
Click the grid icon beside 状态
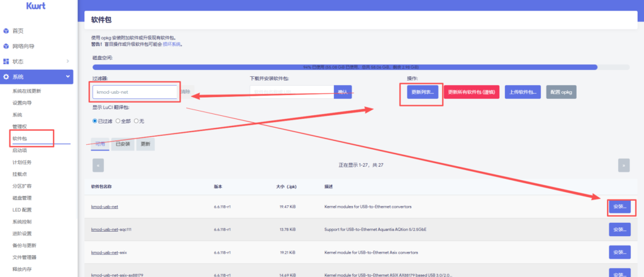click(6, 61)
